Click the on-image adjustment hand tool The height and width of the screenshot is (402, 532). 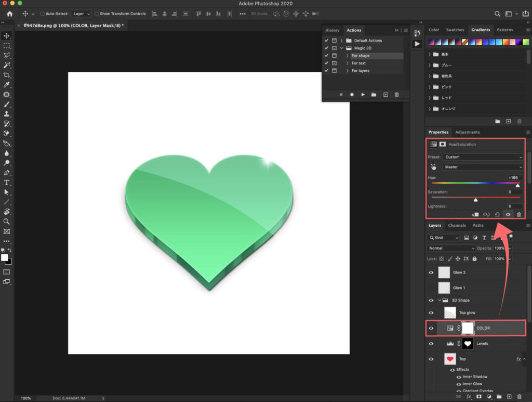(433, 167)
